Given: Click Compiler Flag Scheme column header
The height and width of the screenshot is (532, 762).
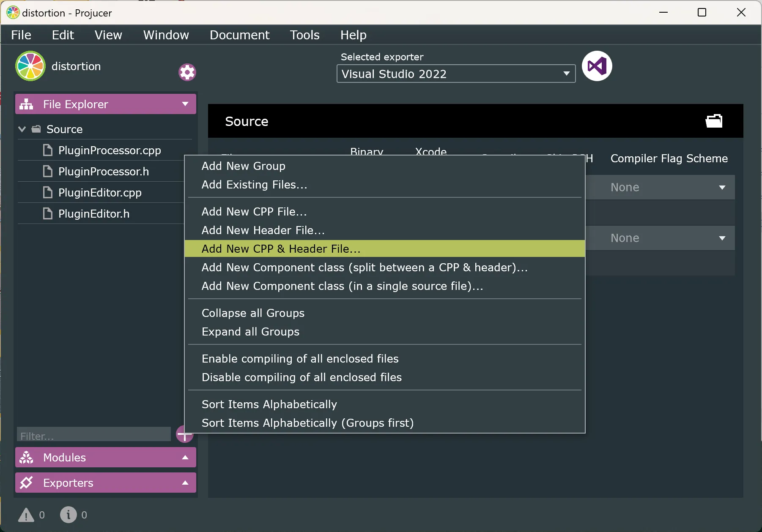Looking at the screenshot, I should pos(669,158).
